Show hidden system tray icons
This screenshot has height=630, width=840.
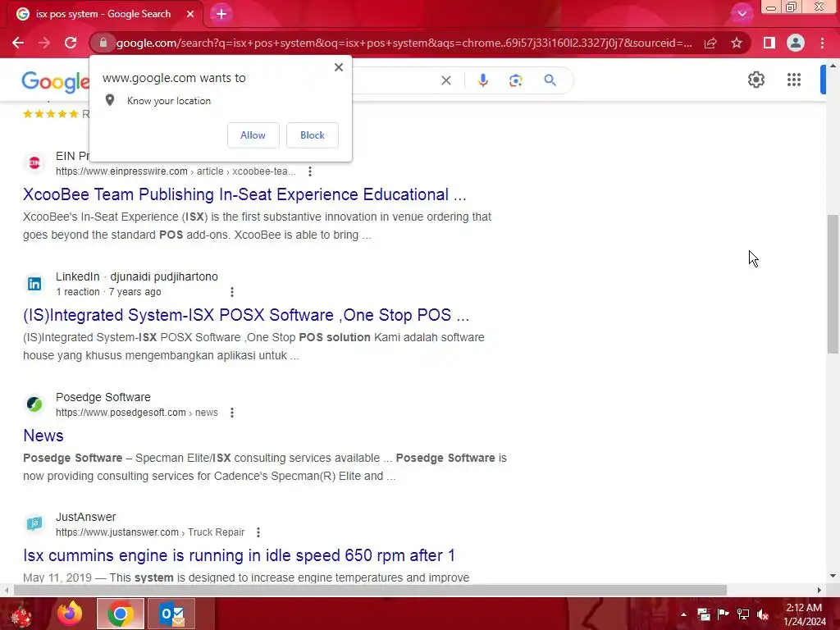(683, 614)
